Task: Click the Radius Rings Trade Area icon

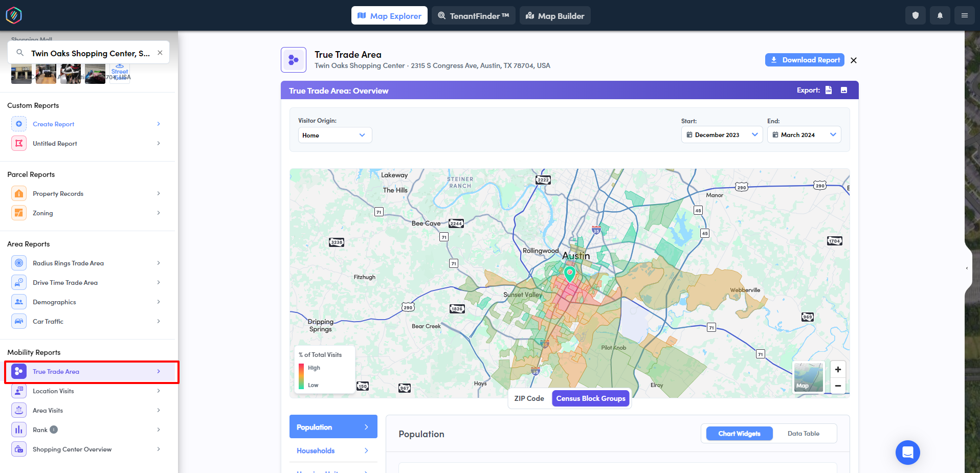Action: [x=19, y=263]
